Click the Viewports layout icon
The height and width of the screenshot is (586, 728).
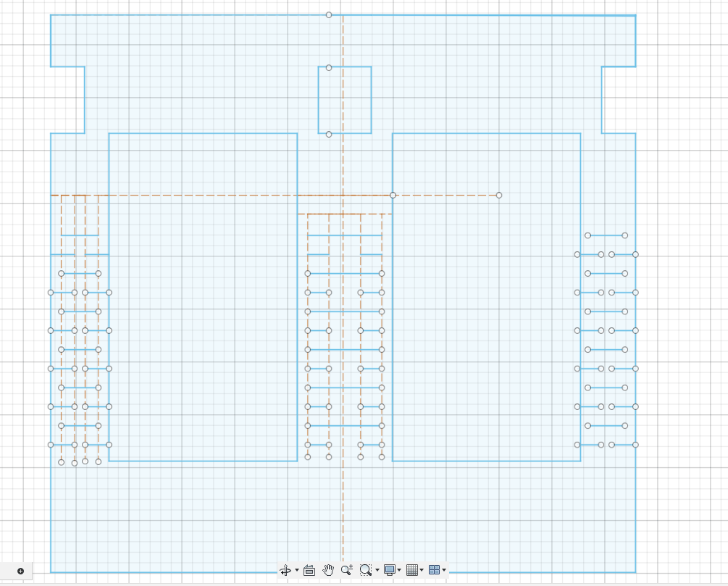coord(434,570)
